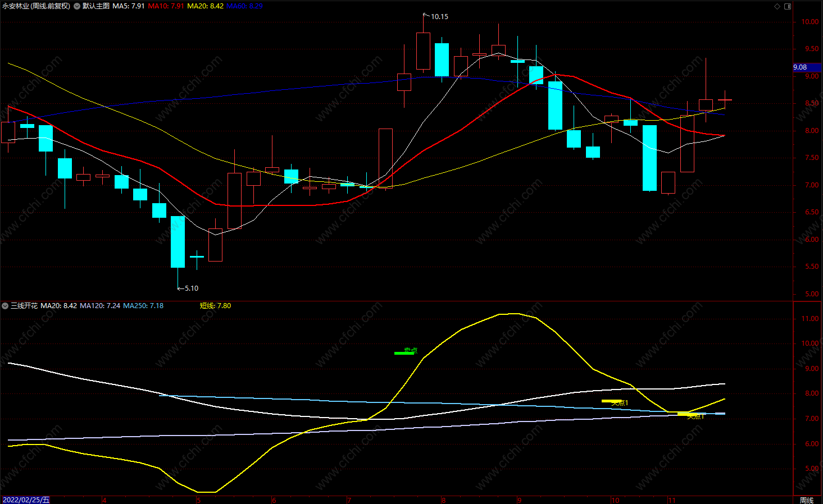823x504 pixels.
Task: Click the 5.10 low price label
Action: tap(191, 288)
